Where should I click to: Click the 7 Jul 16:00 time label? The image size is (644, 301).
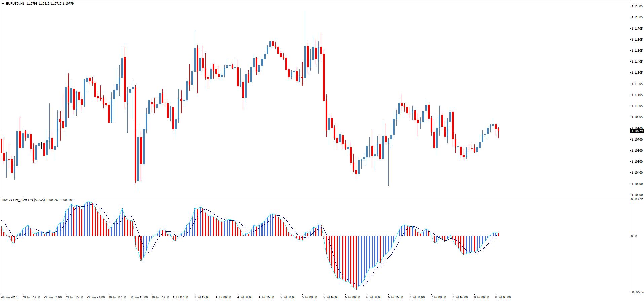click(x=460, y=297)
